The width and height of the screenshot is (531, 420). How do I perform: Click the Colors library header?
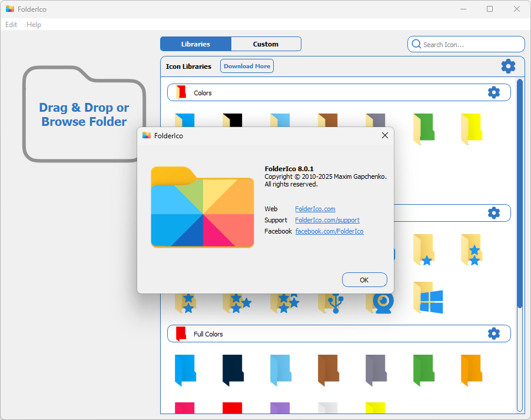339,92
